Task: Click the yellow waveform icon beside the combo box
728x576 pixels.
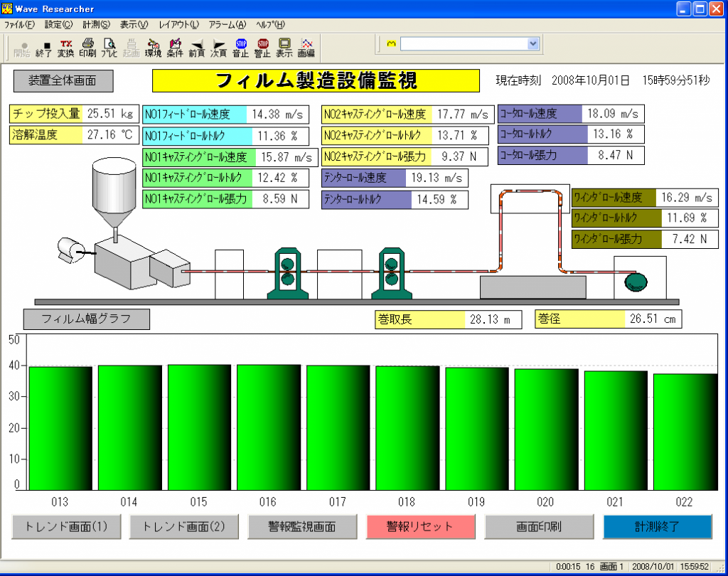Action: [x=392, y=43]
